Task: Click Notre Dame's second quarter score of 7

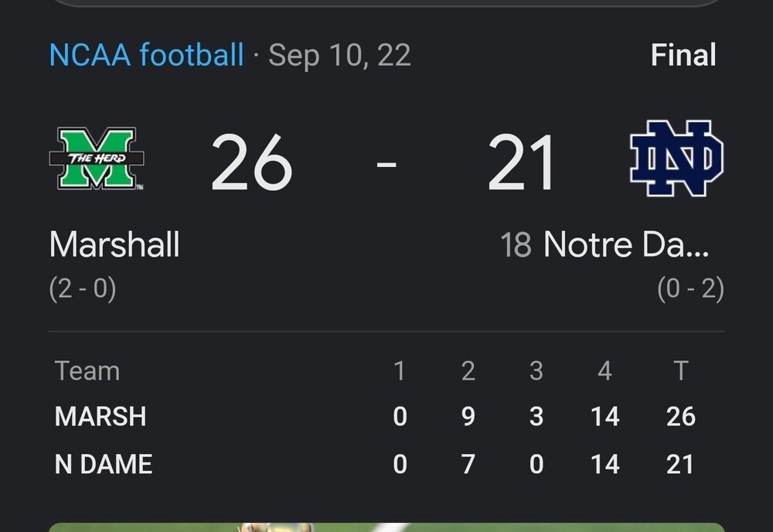Action: tap(468, 464)
